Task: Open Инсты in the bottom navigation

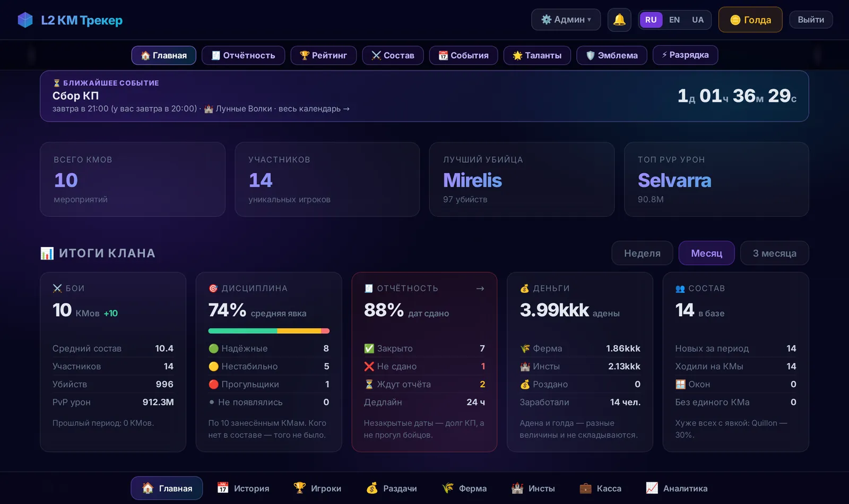Action: [533, 489]
